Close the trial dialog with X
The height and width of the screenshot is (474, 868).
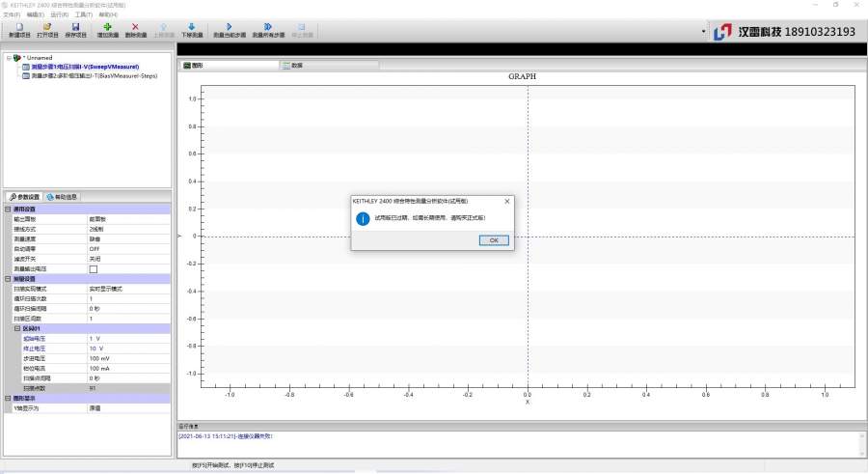coord(506,201)
